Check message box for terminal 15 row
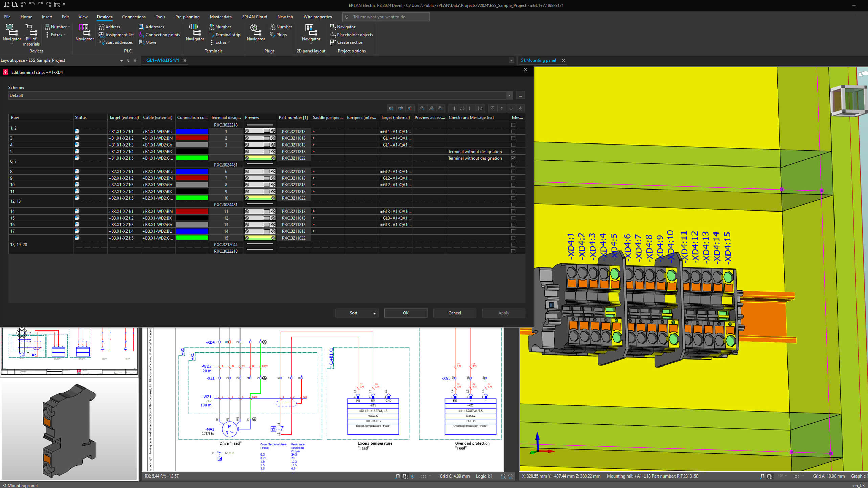Screen dimensions: 868x488 513,238
